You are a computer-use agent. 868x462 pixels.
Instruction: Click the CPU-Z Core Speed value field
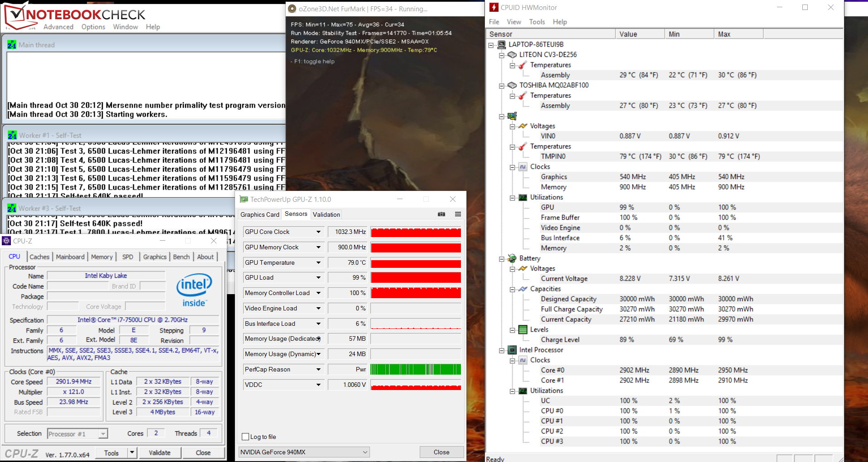[74, 381]
